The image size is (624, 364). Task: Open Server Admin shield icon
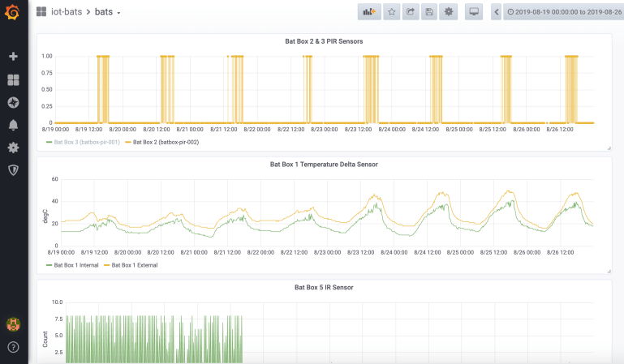13,170
